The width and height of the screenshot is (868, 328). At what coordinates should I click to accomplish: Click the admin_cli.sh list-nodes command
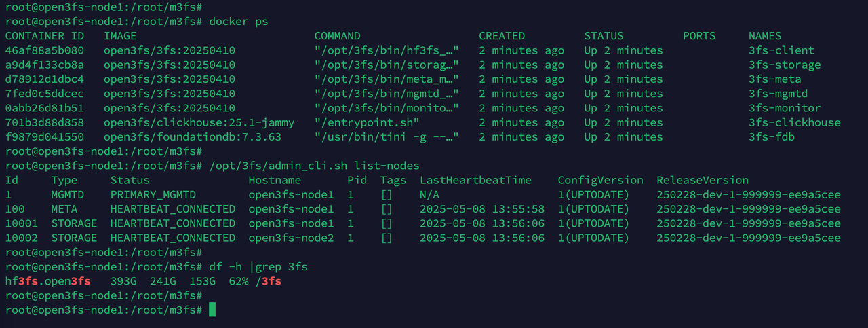tap(314, 166)
